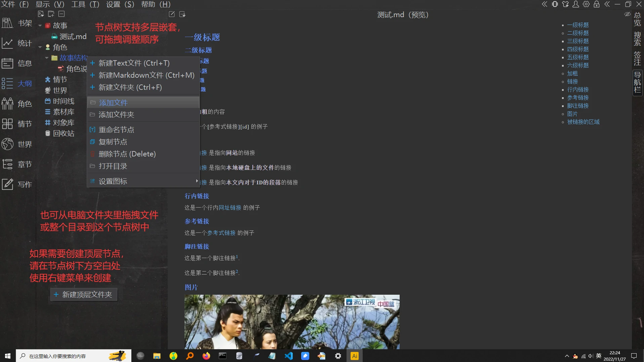The image size is (644, 362).
Task: Open the 显示 (V) menu
Action: (50, 4)
